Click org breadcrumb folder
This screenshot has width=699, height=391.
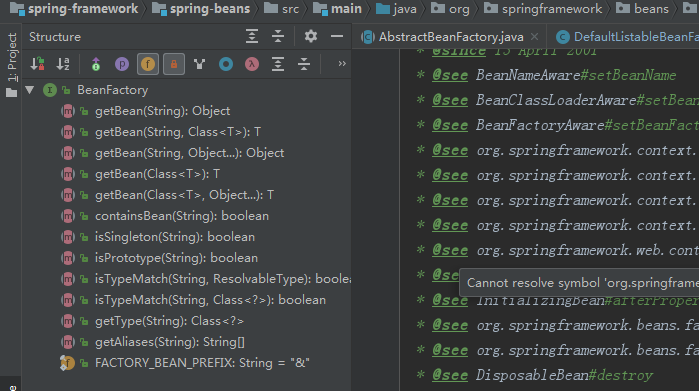coord(459,8)
